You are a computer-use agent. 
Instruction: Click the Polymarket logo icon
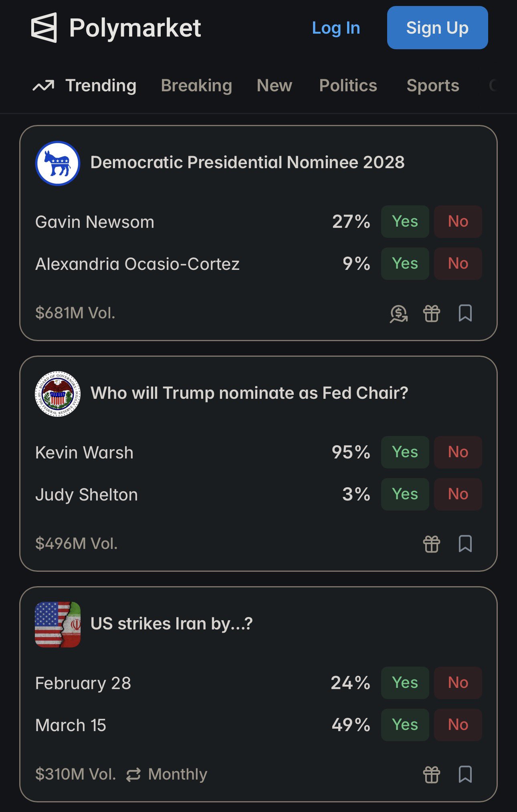click(44, 28)
